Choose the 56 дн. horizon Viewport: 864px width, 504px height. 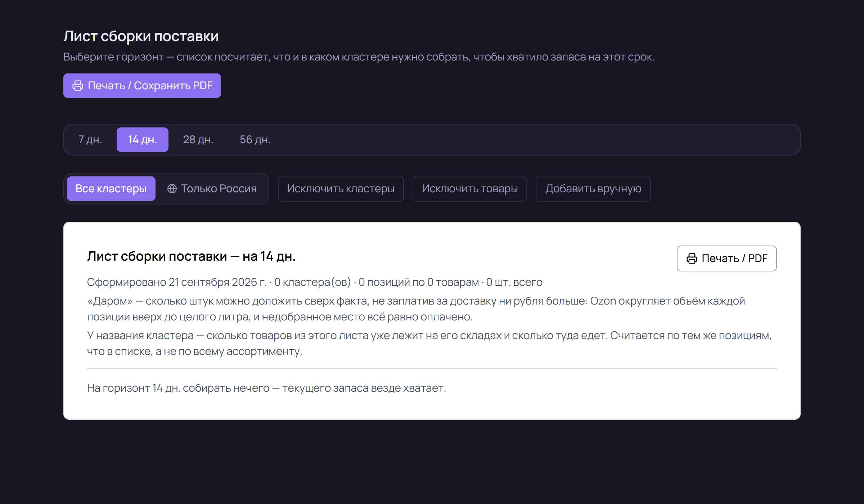255,140
